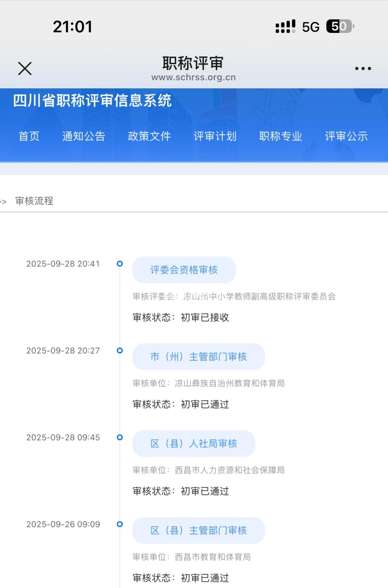Go to 通知公告 in navigation bar
The width and height of the screenshot is (388, 588).
pyautogui.click(x=84, y=136)
